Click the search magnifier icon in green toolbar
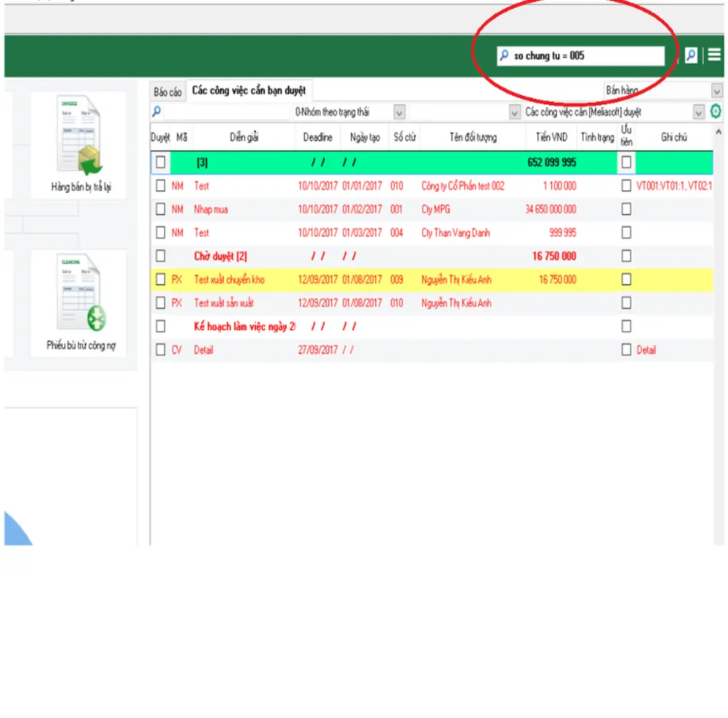 click(x=690, y=55)
